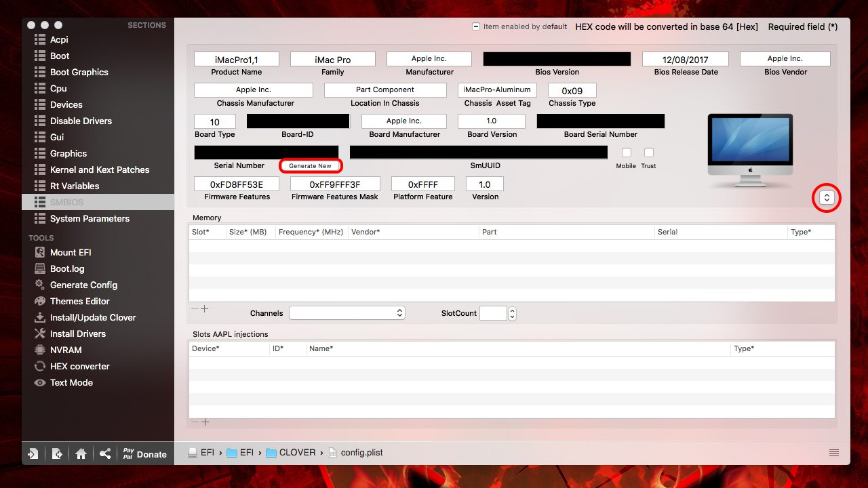Select the Boot Graphics section
Viewport: 868px width, 488px height.
pos(79,72)
